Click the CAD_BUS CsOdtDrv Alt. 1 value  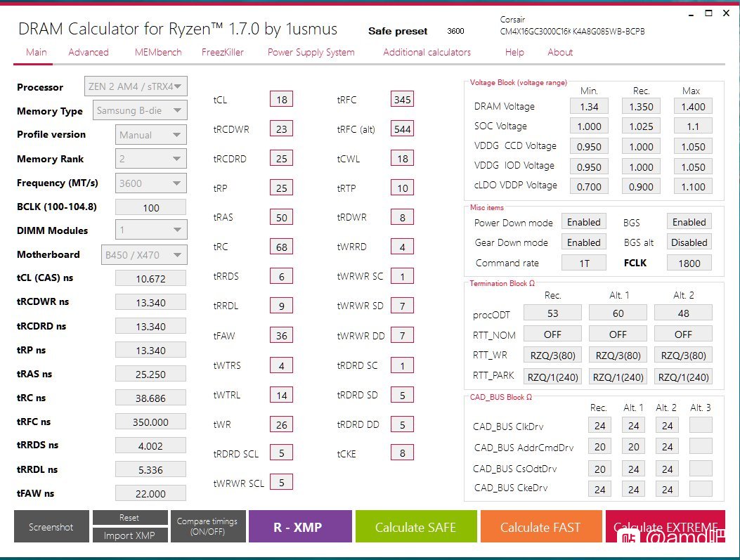coord(633,469)
